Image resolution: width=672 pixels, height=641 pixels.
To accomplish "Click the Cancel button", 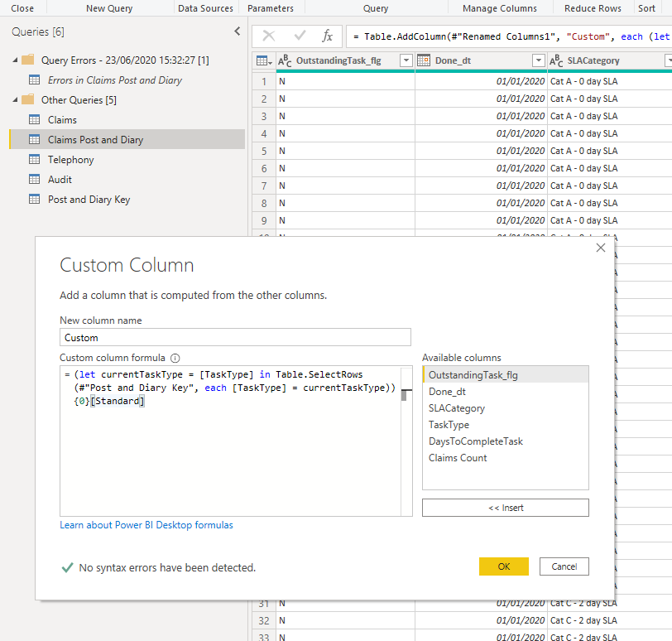I will pyautogui.click(x=564, y=566).
